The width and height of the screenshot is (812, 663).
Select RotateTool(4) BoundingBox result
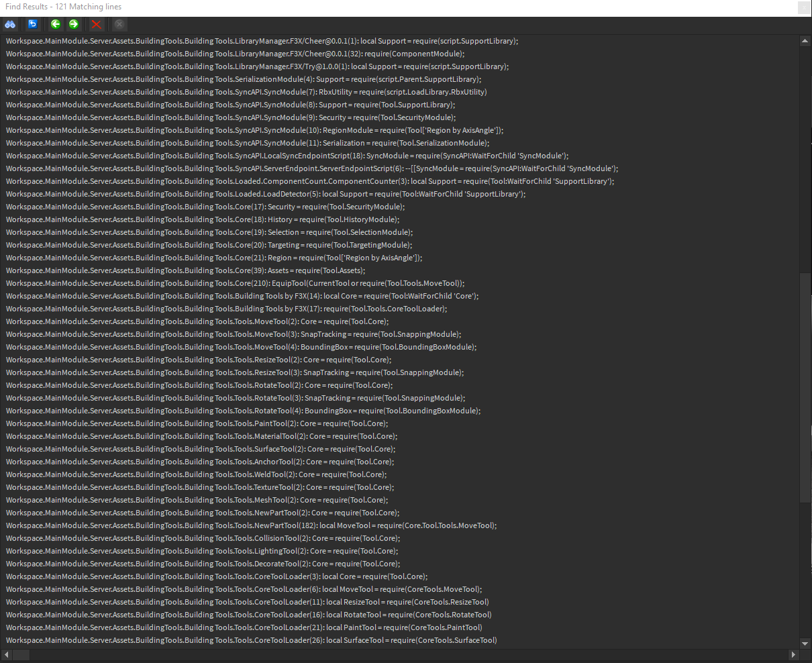coord(244,411)
